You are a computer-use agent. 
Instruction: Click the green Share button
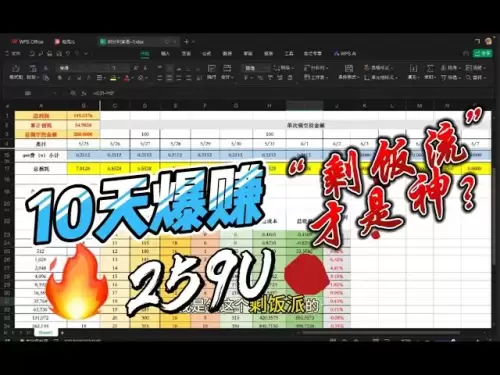(482, 53)
